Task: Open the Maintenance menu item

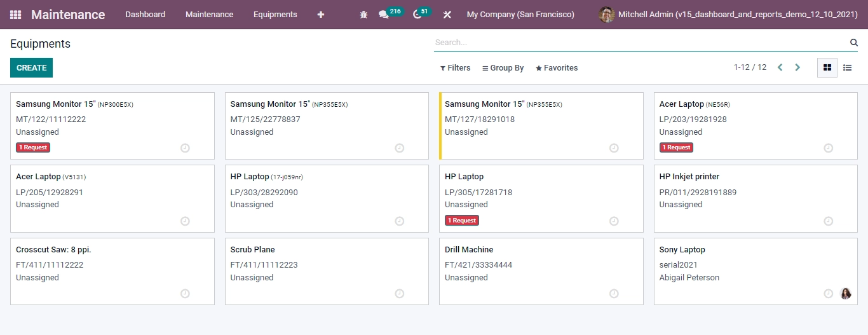Action: click(210, 15)
